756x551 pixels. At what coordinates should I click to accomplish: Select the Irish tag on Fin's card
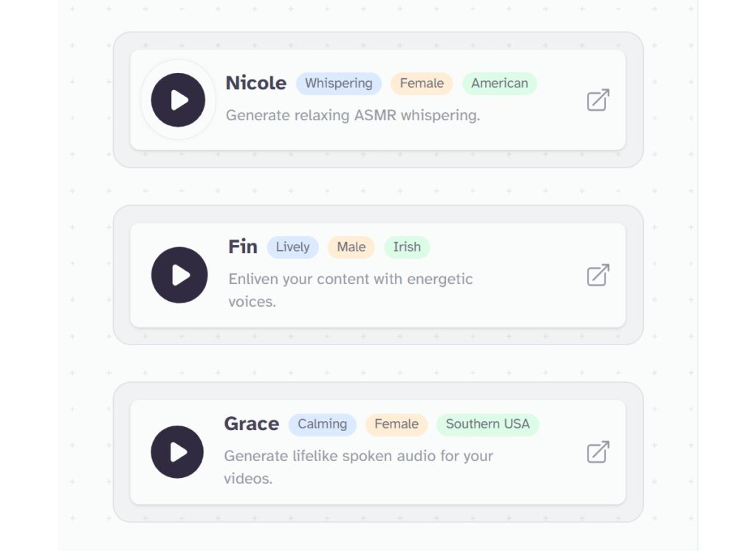pyautogui.click(x=407, y=247)
